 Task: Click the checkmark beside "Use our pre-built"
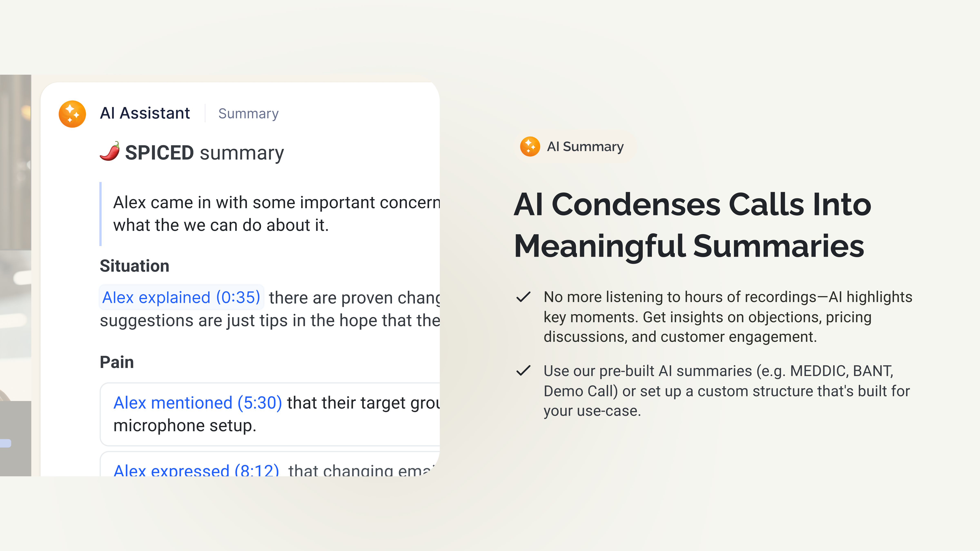pos(523,370)
